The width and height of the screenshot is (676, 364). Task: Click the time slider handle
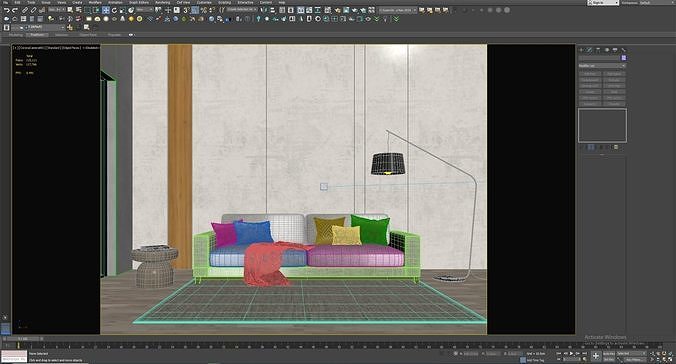point(22,339)
